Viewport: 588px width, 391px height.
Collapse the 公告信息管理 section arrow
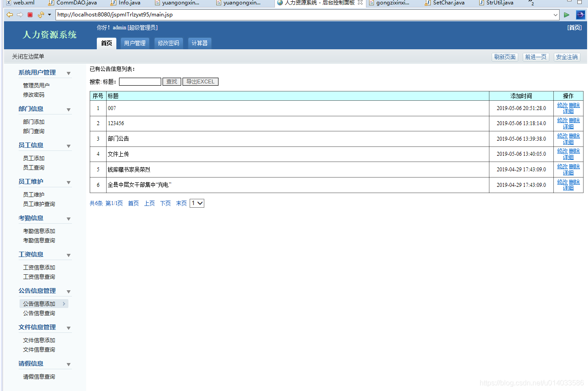(68, 292)
